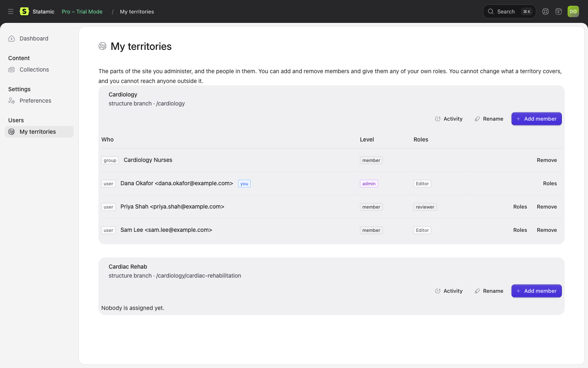The image size is (588, 368).
Task: Click the Dashboard sidebar icon
Action: point(11,38)
